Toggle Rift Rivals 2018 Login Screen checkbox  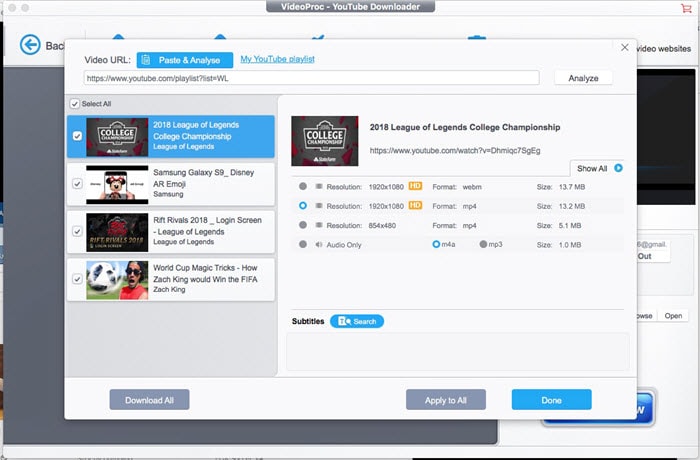(x=77, y=231)
